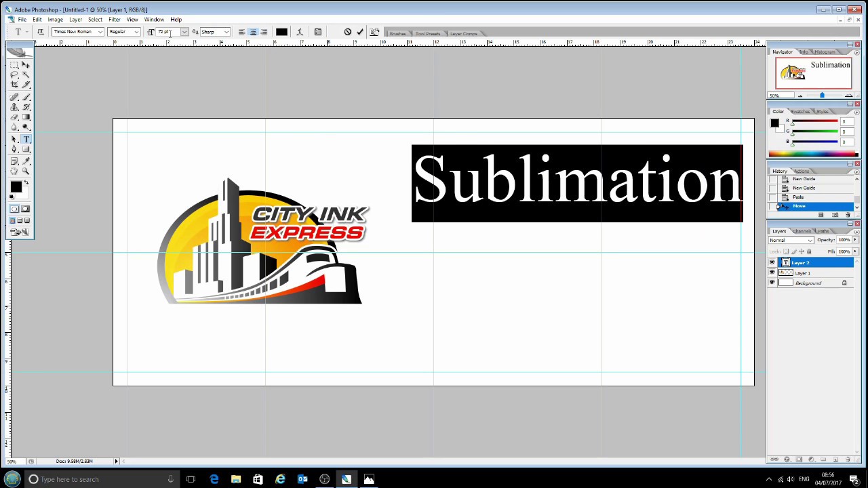
Task: Select the Blur tool
Action: click(14, 126)
